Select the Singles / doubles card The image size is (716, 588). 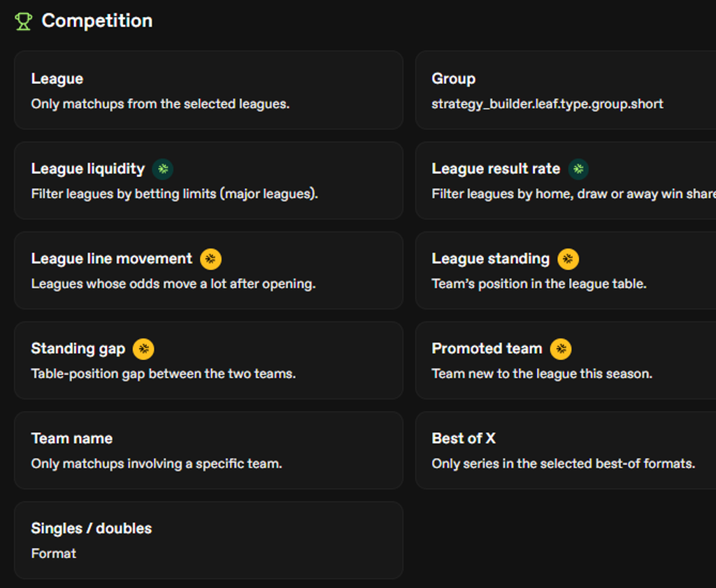208,540
